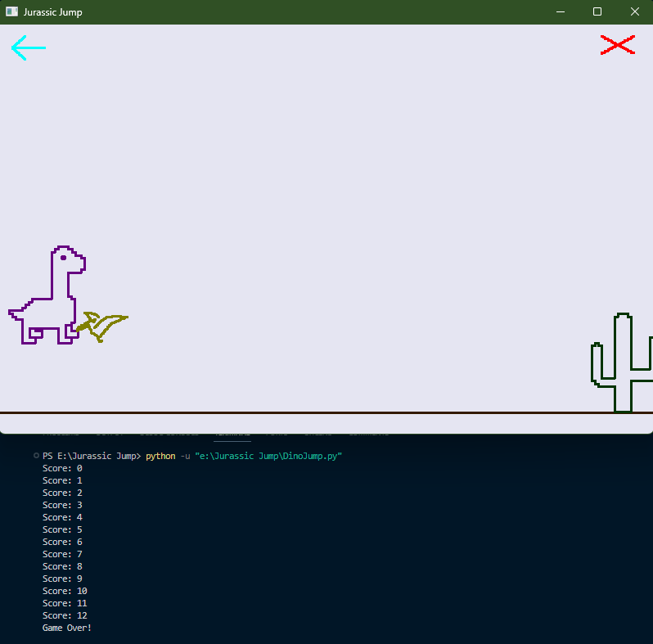Screen dimensions: 653x644
Task: Click the 'Score: 9' terminal line
Action: 62,579
